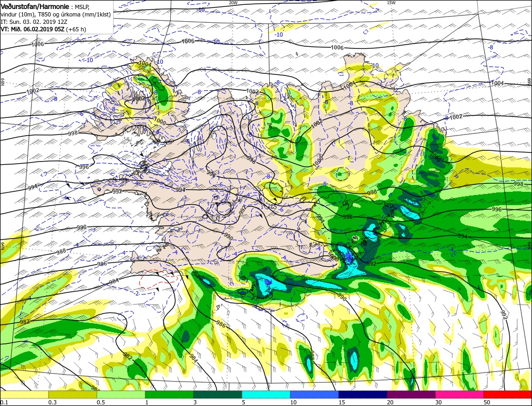
Task: Click the legend value '50'
Action: [487, 402]
